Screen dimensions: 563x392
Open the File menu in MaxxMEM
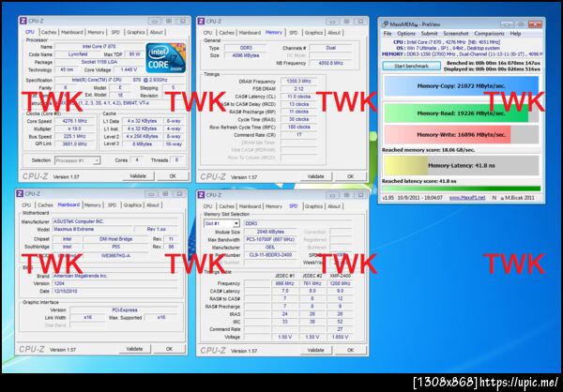388,34
